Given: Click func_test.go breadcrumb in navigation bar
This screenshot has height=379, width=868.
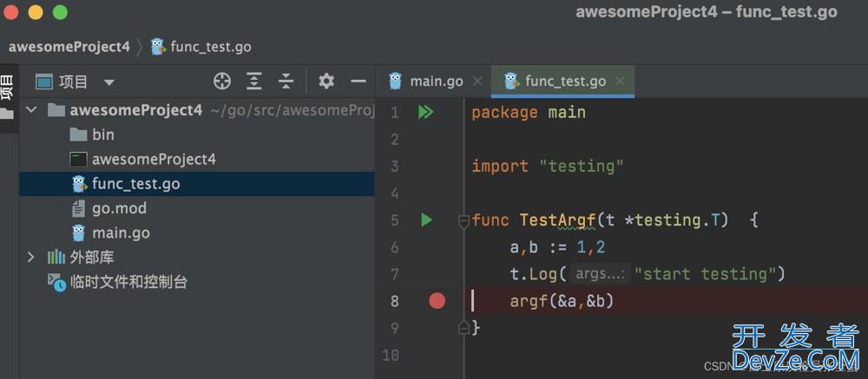Looking at the screenshot, I should point(201,47).
